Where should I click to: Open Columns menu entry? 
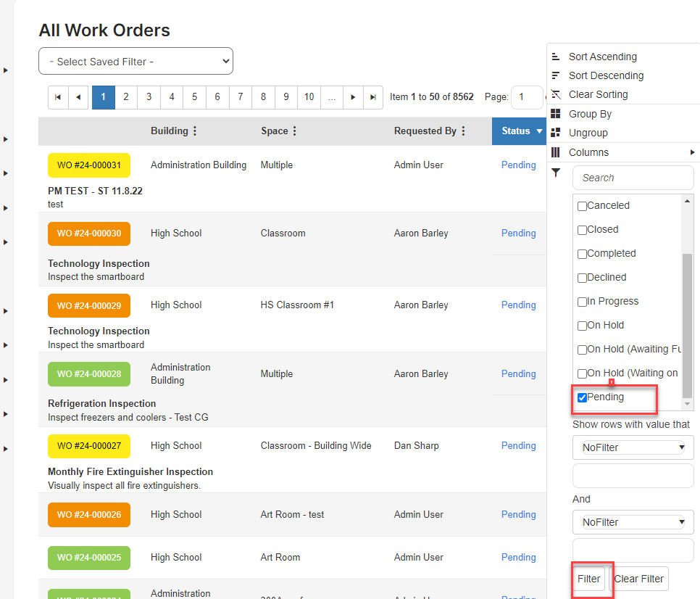tap(588, 152)
